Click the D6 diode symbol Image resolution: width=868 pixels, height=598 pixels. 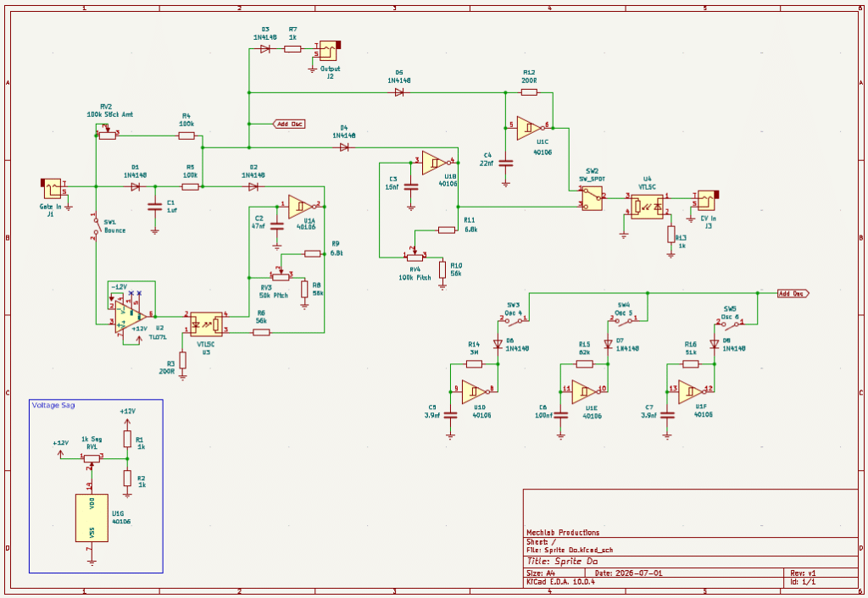pos(497,344)
